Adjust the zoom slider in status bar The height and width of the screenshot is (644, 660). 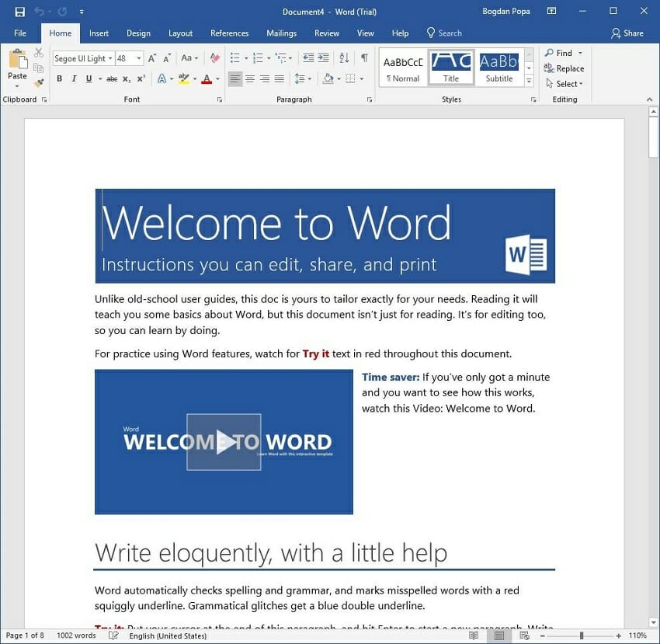click(582, 635)
